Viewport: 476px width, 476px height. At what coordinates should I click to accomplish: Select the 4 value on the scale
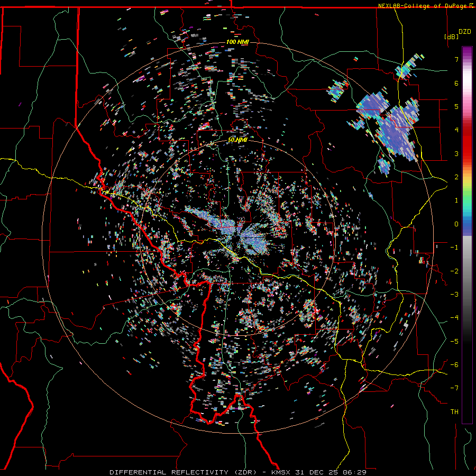pos(456,130)
